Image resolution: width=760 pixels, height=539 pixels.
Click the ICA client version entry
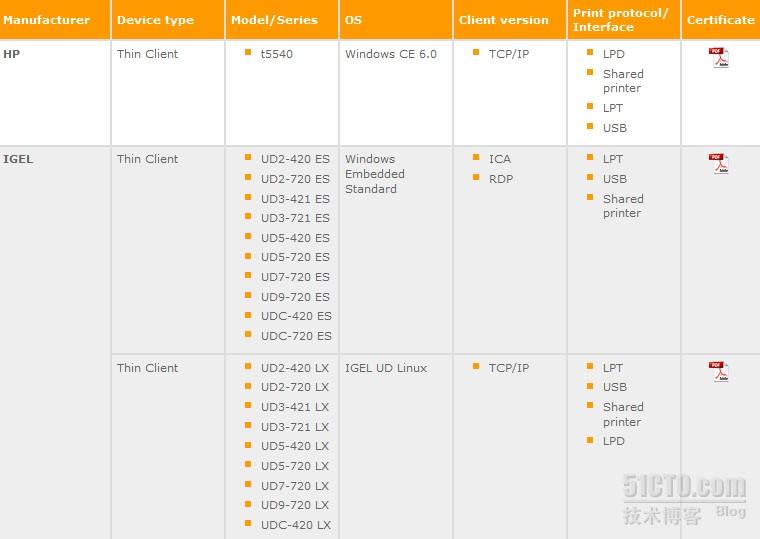[x=500, y=159]
